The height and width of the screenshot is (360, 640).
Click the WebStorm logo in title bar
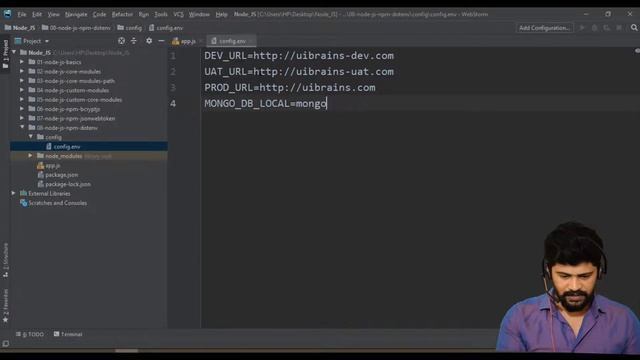7,14
